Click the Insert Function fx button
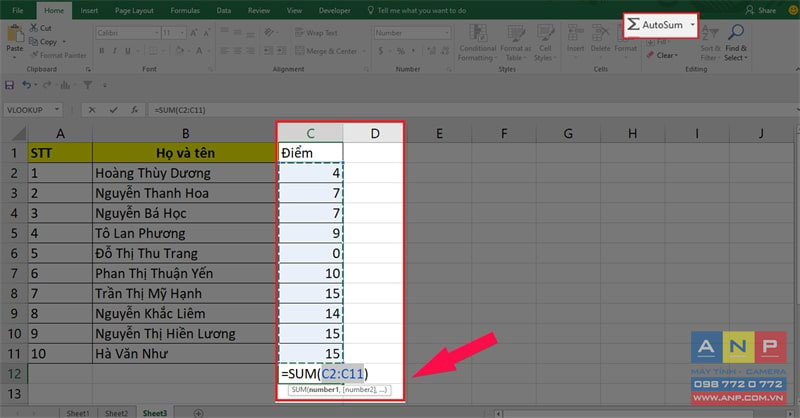The width and height of the screenshot is (800, 418). click(x=134, y=110)
